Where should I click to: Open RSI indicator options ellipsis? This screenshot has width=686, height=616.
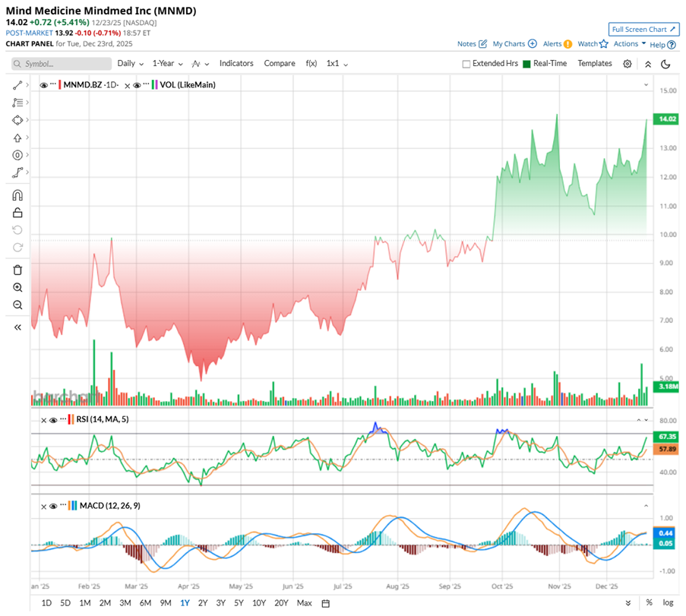tap(63, 419)
